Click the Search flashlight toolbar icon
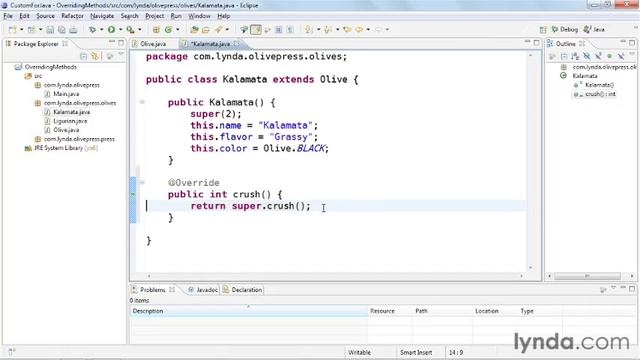640x360 pixels. click(x=219, y=29)
